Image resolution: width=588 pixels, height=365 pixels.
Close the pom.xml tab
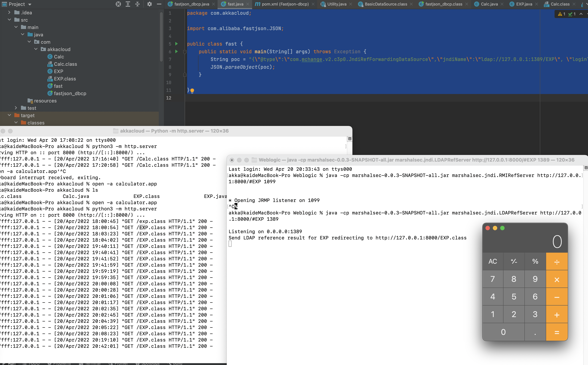click(x=313, y=4)
